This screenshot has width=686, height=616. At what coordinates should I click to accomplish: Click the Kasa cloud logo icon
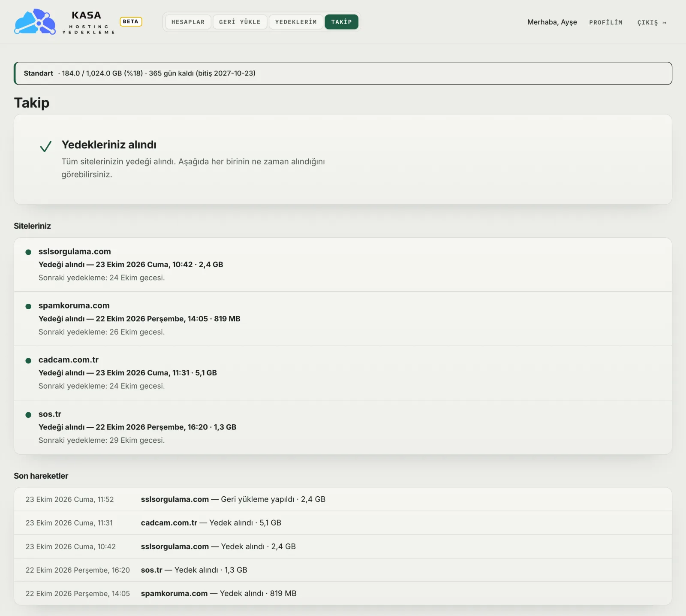pyautogui.click(x=35, y=21)
